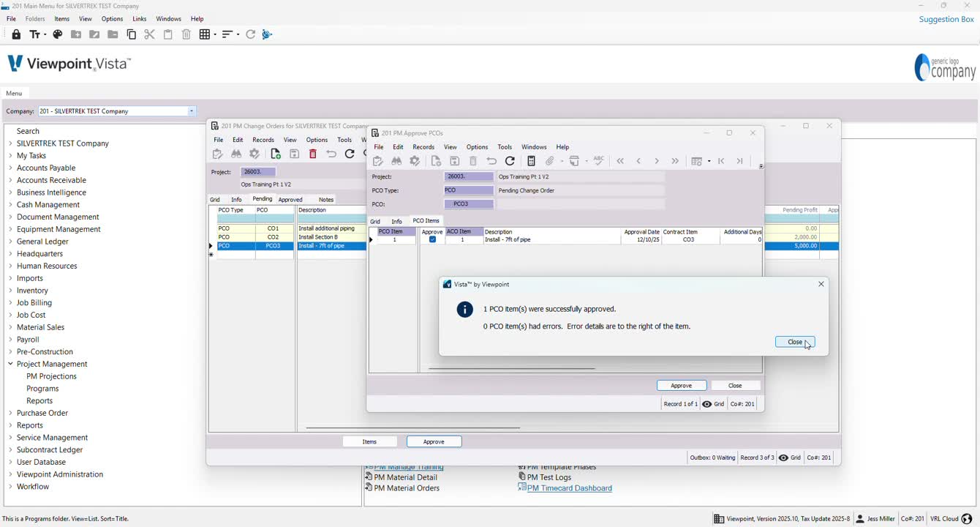Expand the Accounts Payable tree node
Screen dimensions: 980x527
tap(10, 168)
